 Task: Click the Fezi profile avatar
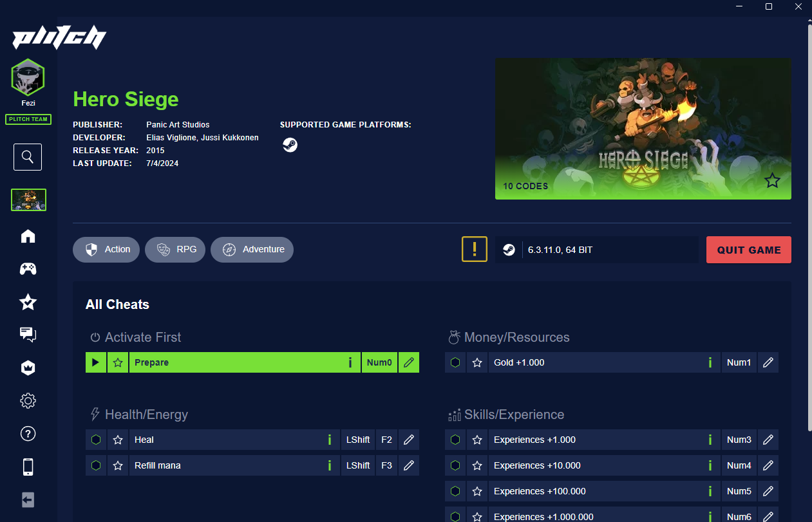28,77
